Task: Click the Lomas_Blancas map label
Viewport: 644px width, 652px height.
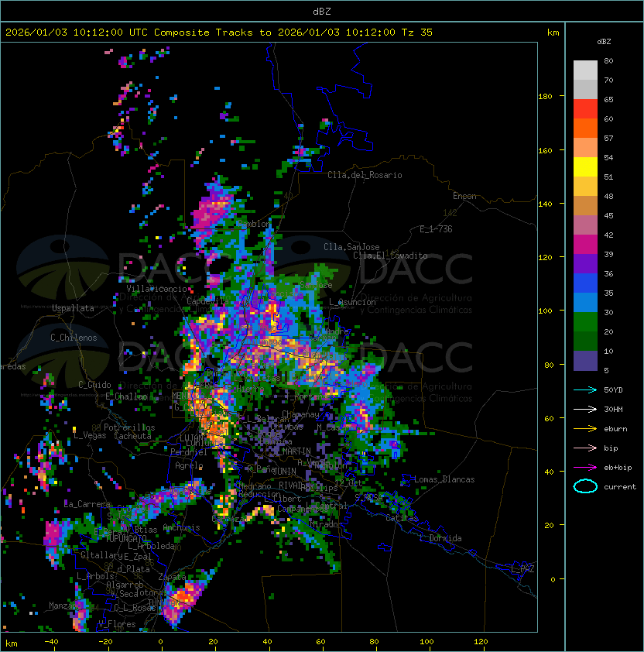Action: coord(444,479)
